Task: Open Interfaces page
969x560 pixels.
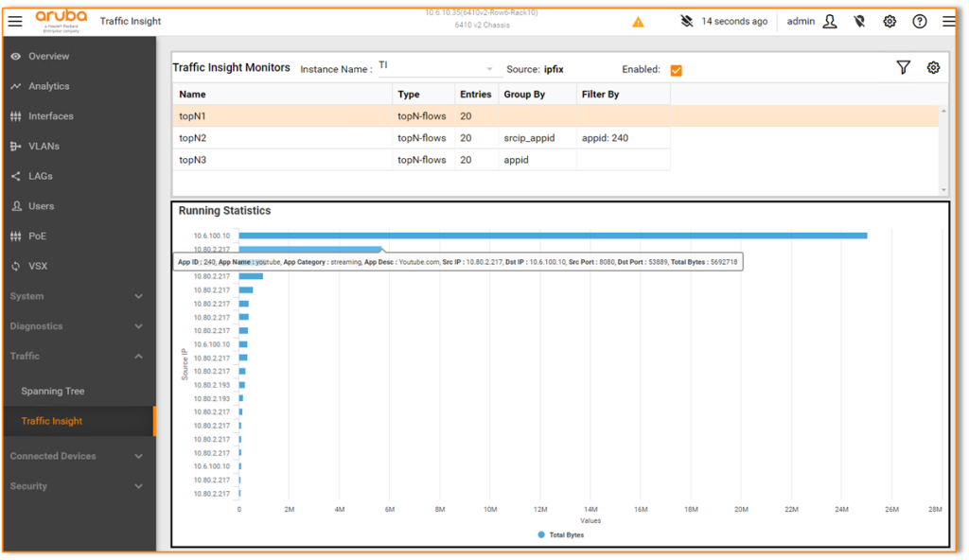Action: coord(51,116)
